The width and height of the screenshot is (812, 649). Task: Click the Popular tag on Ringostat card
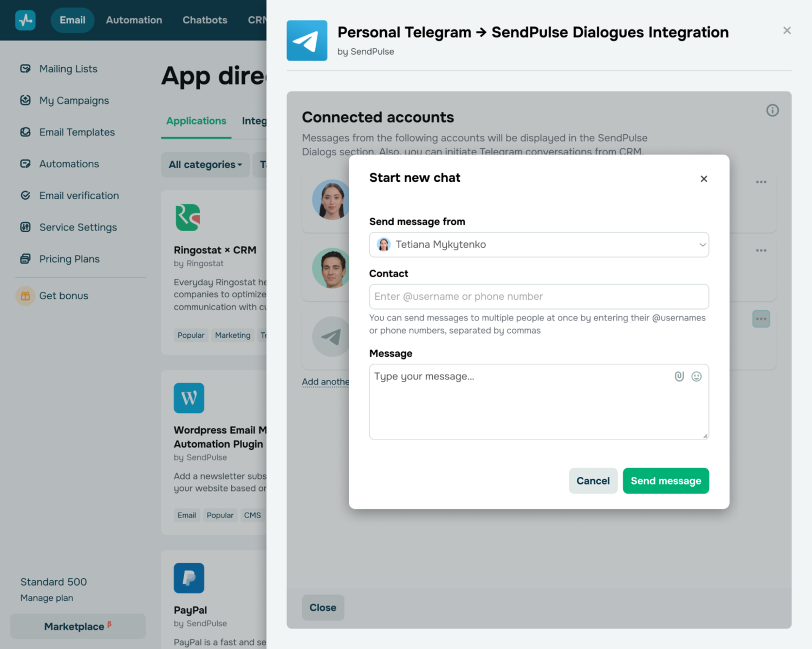(x=191, y=335)
